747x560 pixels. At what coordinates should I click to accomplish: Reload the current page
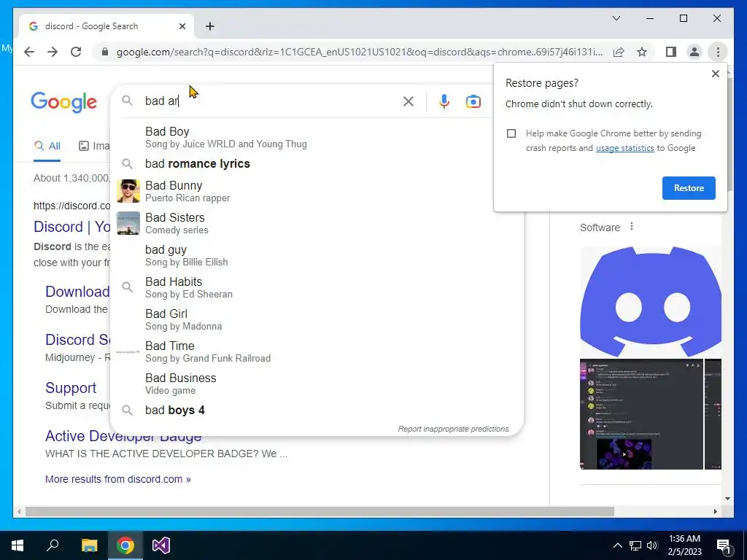click(76, 52)
